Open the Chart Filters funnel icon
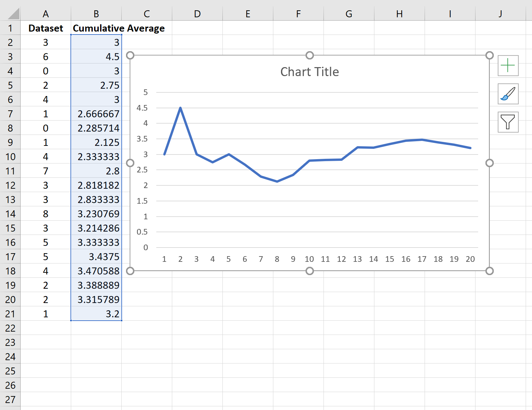 [x=508, y=122]
